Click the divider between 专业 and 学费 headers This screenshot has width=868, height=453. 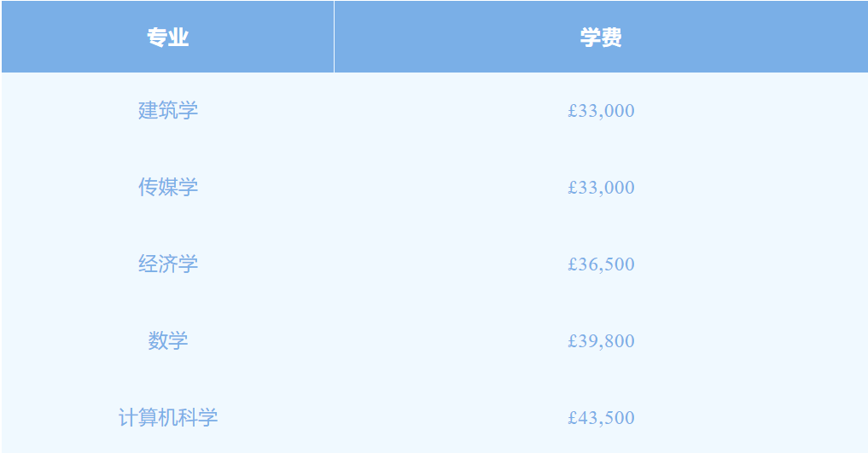click(335, 37)
